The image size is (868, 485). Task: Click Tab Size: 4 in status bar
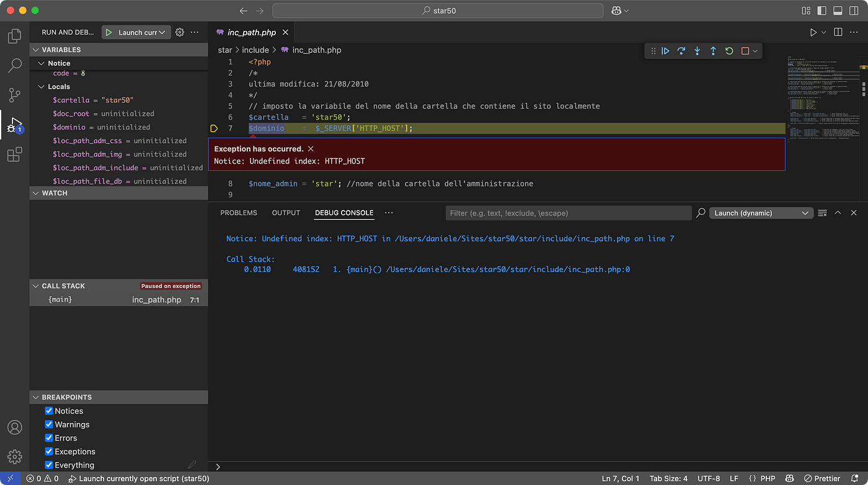pyautogui.click(x=668, y=479)
